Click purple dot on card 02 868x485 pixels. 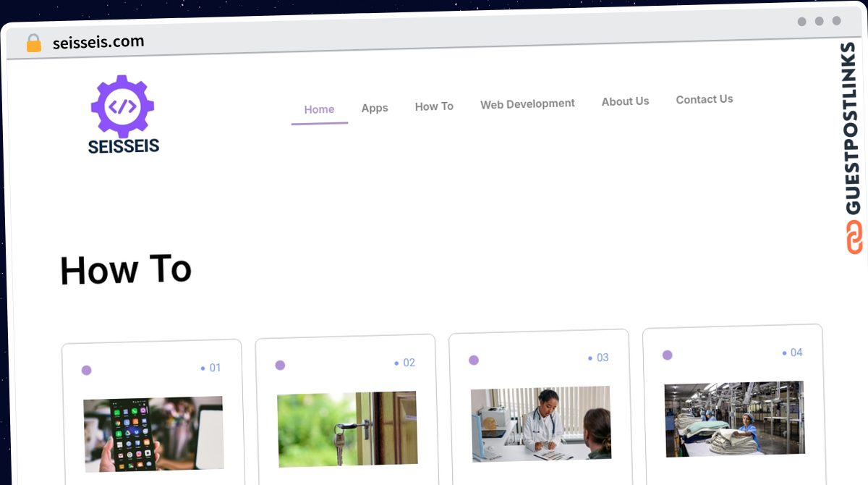280,366
